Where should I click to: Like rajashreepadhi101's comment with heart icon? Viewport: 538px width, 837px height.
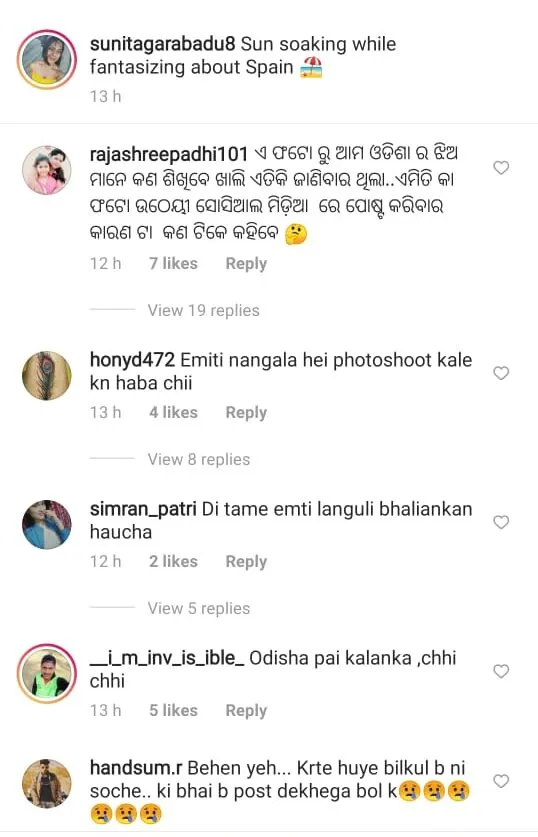click(x=501, y=168)
